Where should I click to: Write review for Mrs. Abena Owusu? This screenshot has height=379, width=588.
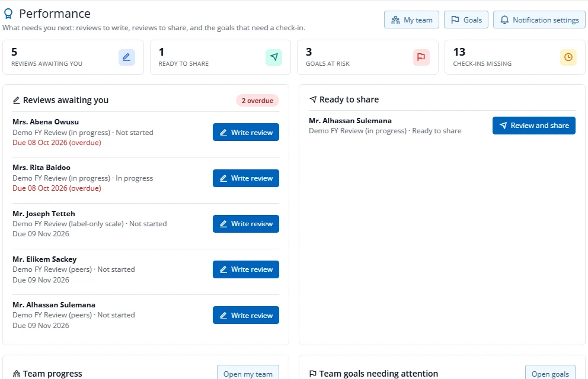(246, 132)
